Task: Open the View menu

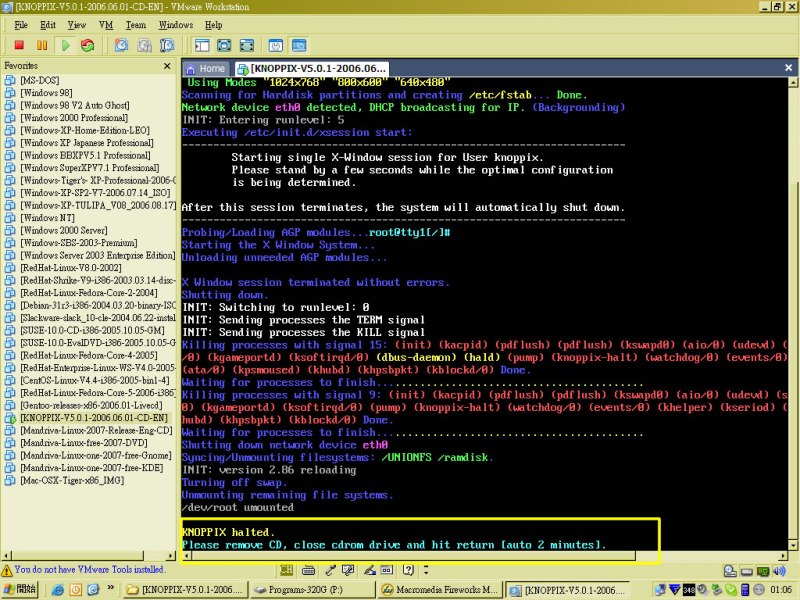Action: click(77, 25)
